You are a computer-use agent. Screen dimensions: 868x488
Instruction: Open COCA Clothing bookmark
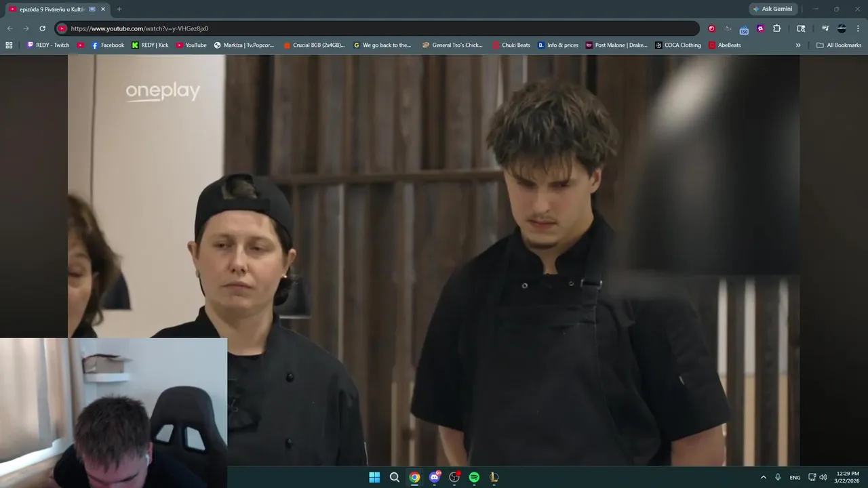click(x=678, y=45)
